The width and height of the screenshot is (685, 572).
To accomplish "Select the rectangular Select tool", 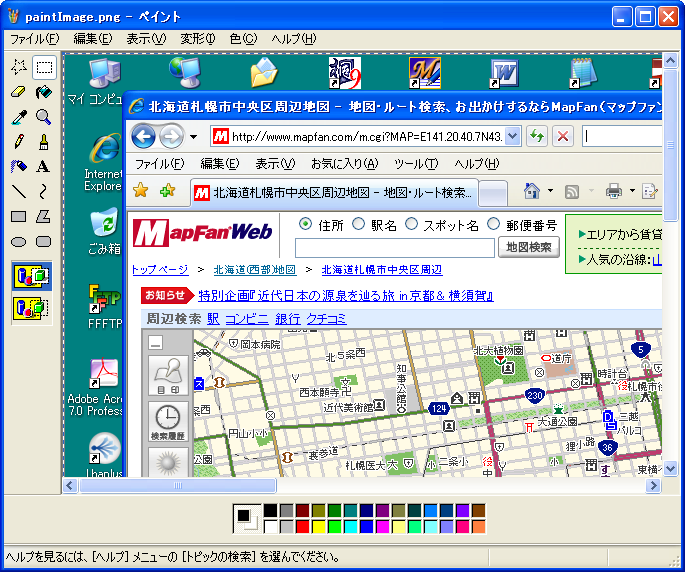I will tap(44, 67).
